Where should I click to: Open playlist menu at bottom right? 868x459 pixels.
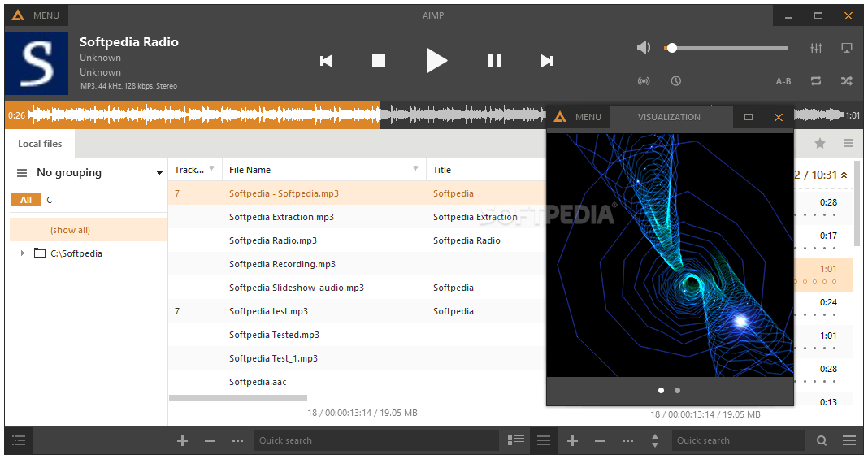click(849, 440)
